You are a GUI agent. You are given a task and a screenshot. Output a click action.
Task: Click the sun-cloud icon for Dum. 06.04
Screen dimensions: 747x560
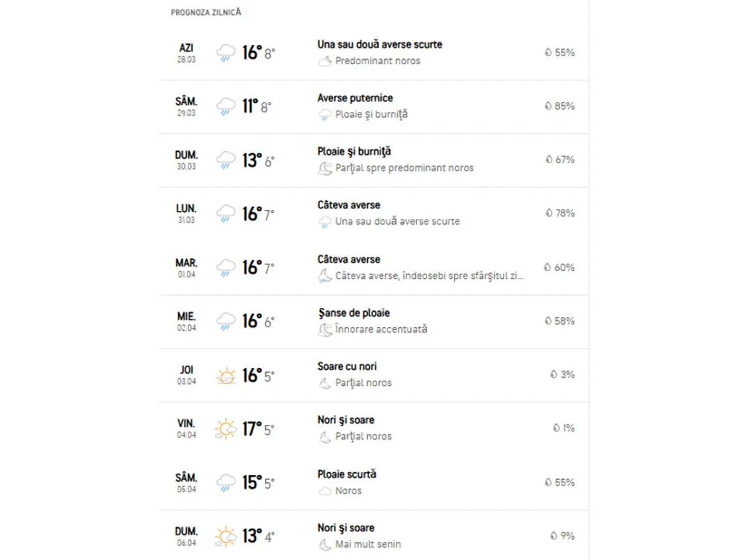[226, 536]
